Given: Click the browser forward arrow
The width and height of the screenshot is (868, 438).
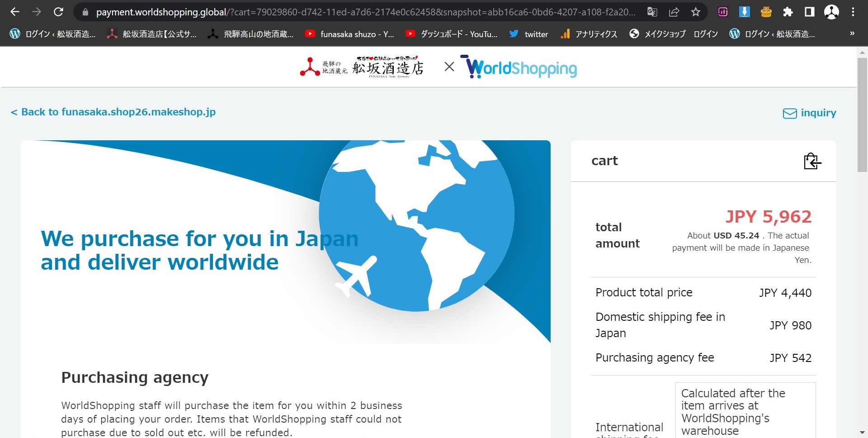Looking at the screenshot, I should tap(37, 12).
